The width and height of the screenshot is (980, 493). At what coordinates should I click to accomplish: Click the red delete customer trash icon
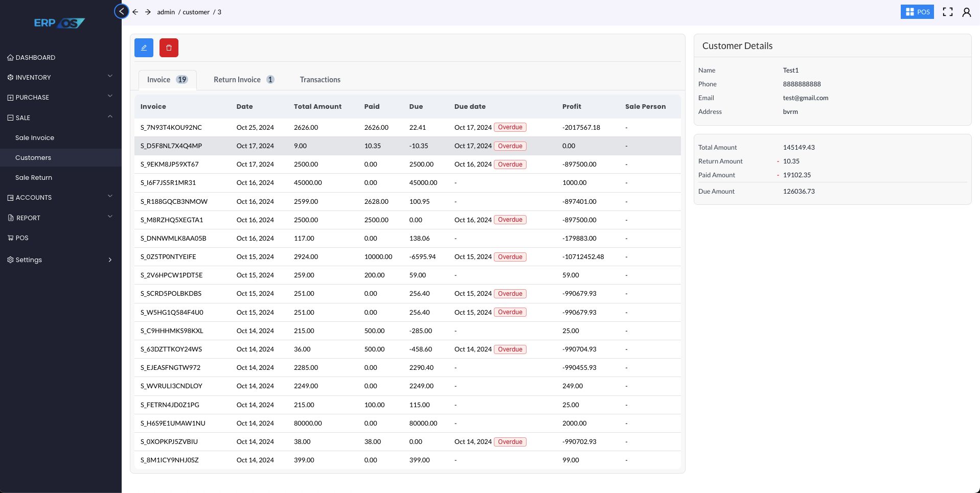point(169,48)
